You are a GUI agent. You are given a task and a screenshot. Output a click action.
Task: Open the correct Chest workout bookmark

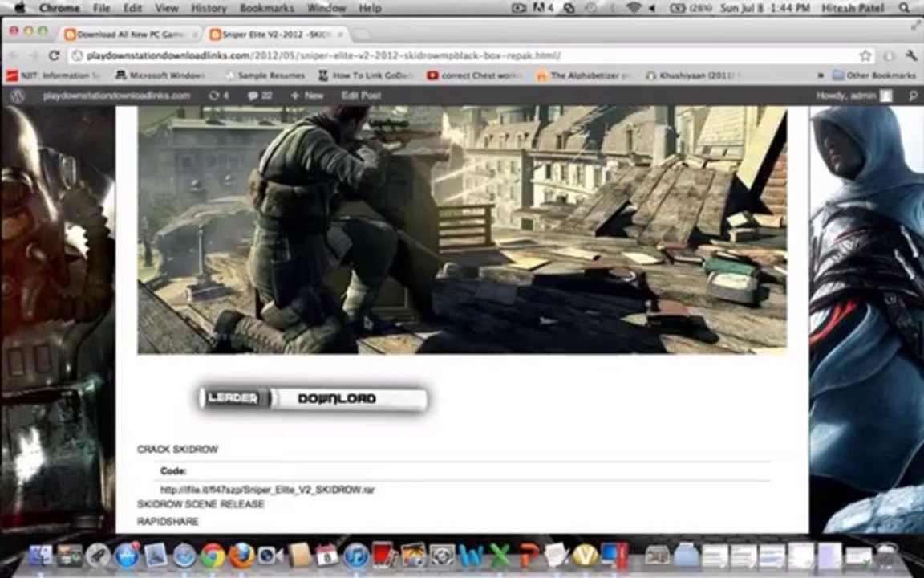point(474,75)
